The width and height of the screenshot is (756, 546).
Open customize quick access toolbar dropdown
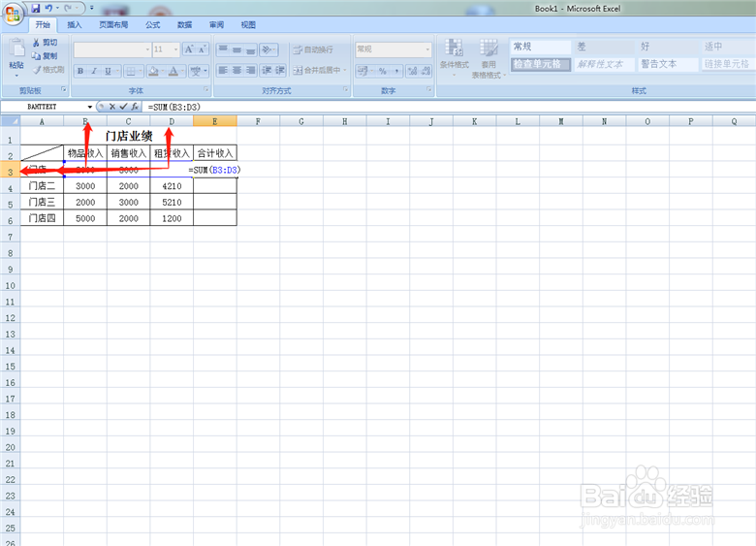pyautogui.click(x=92, y=8)
